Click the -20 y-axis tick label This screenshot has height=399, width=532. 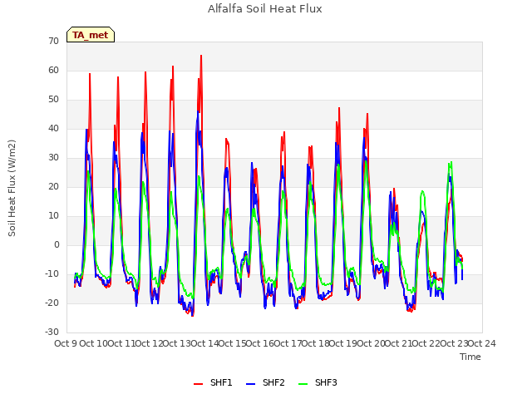pos(52,303)
